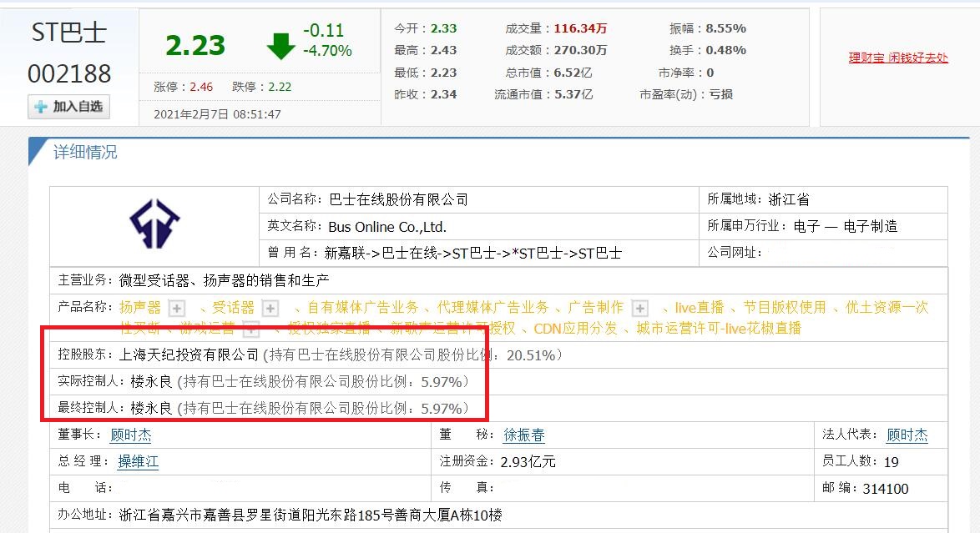This screenshot has width=980, height=533.
Task: Click the product item 自有媒体广告业务
Action: (363, 308)
